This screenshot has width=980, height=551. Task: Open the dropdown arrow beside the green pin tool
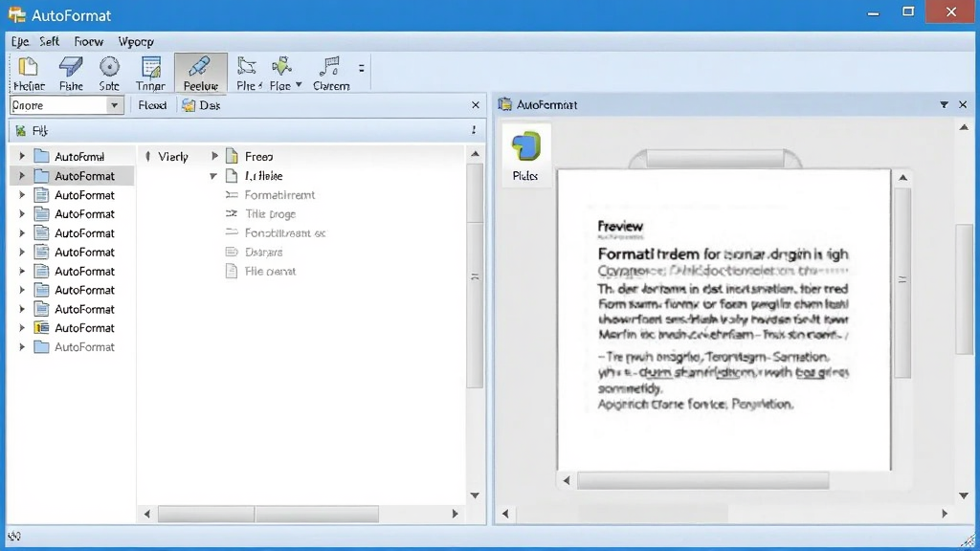299,85
